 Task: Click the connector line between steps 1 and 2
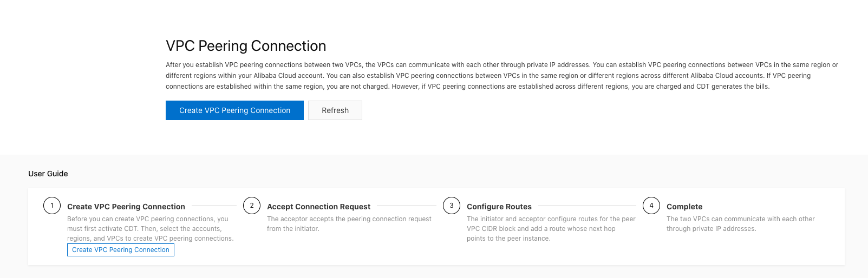tap(214, 206)
